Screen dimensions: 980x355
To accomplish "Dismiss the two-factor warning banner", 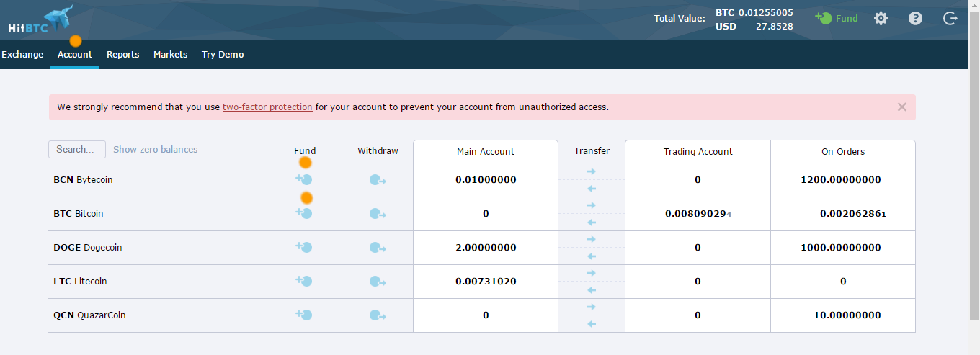I will point(901,107).
